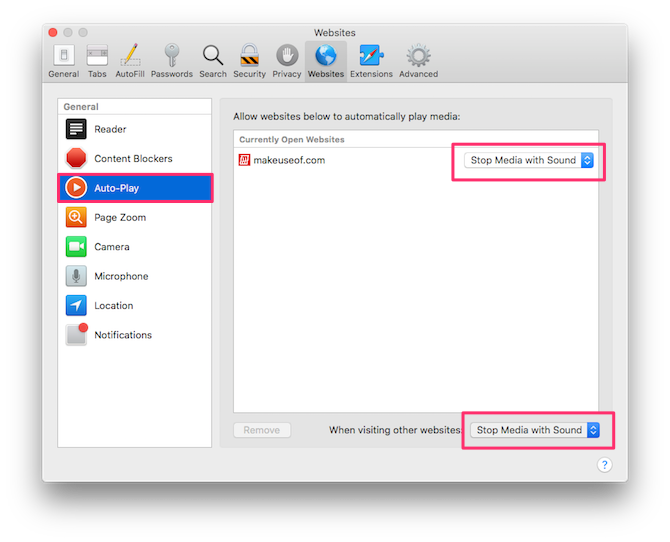Click the orange Auto-Play play icon
The image size is (670, 542).
[76, 188]
